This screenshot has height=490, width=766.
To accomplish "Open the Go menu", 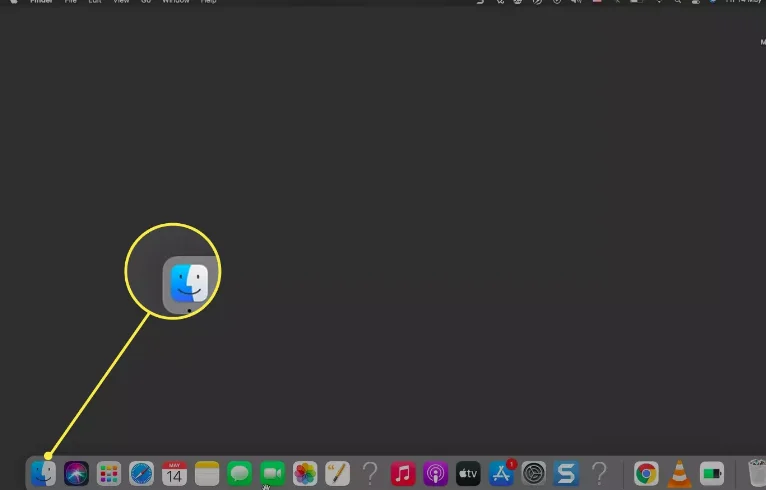I will (146, 1).
